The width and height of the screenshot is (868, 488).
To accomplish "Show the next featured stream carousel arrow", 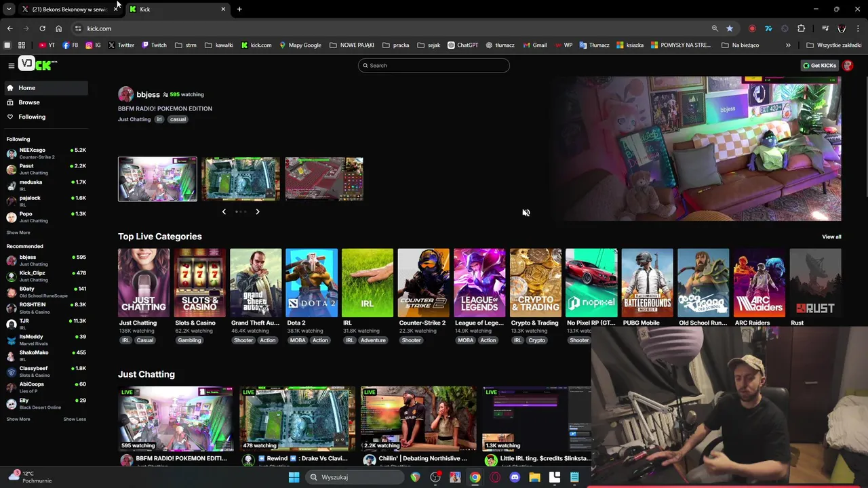I will (258, 211).
